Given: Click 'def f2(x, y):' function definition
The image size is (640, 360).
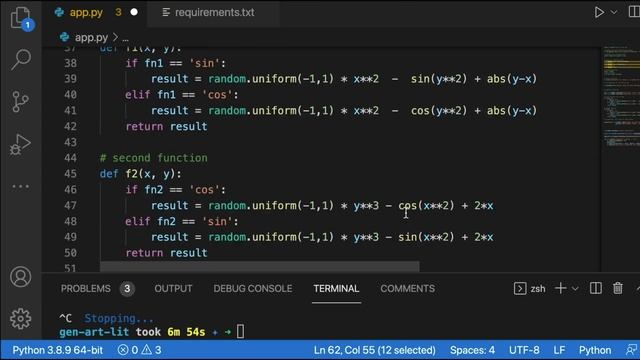Looking at the screenshot, I should (x=140, y=174).
